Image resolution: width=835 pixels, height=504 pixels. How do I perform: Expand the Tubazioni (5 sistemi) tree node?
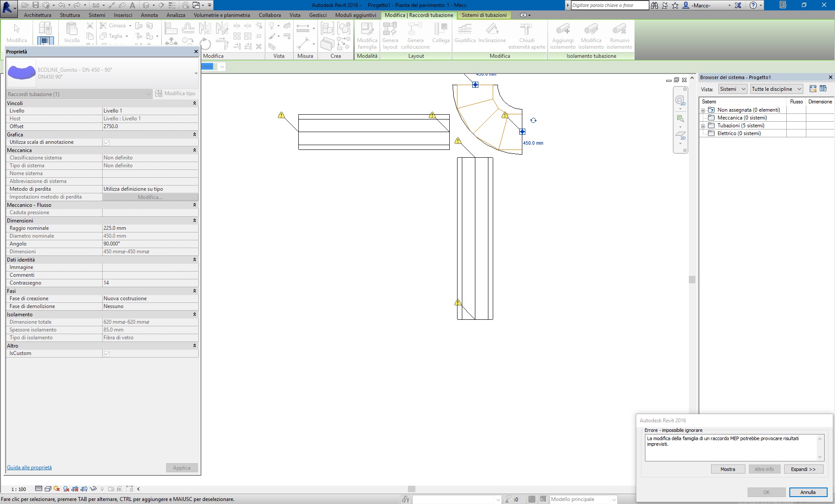[703, 126]
